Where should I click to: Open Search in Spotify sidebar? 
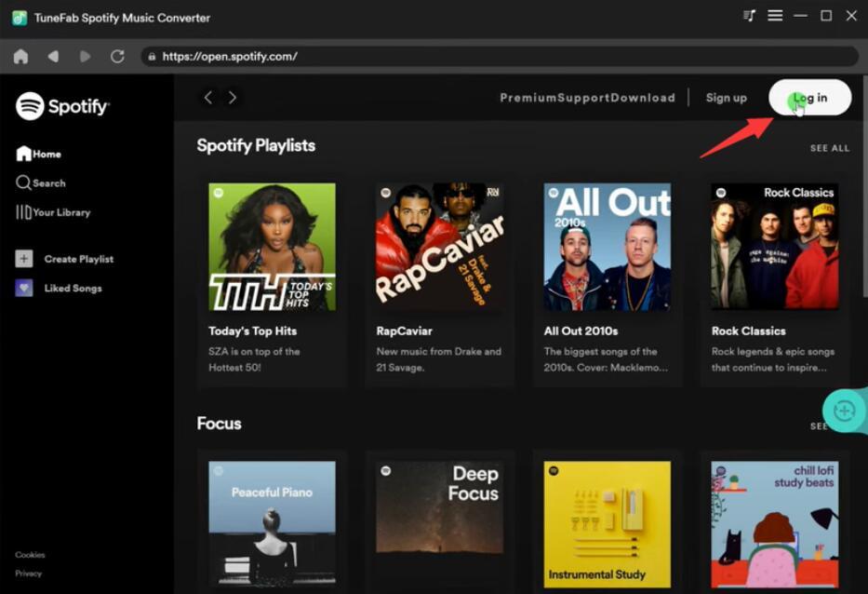(x=41, y=182)
